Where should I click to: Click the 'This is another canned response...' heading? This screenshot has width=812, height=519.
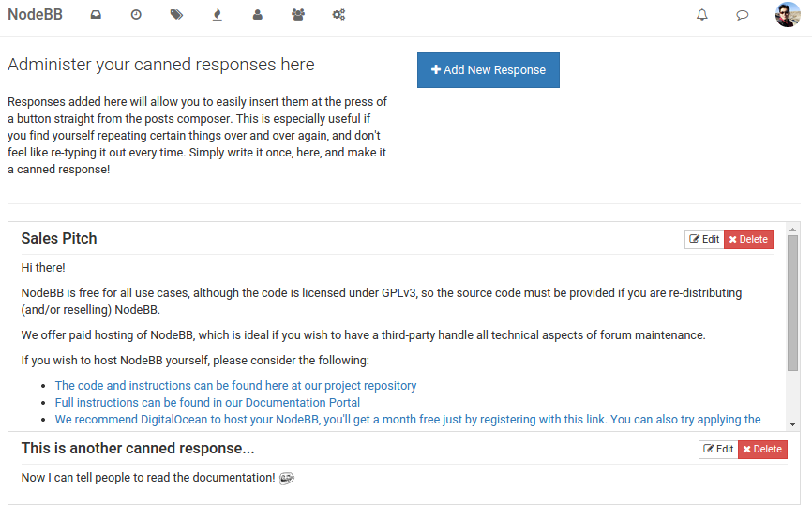click(x=138, y=448)
